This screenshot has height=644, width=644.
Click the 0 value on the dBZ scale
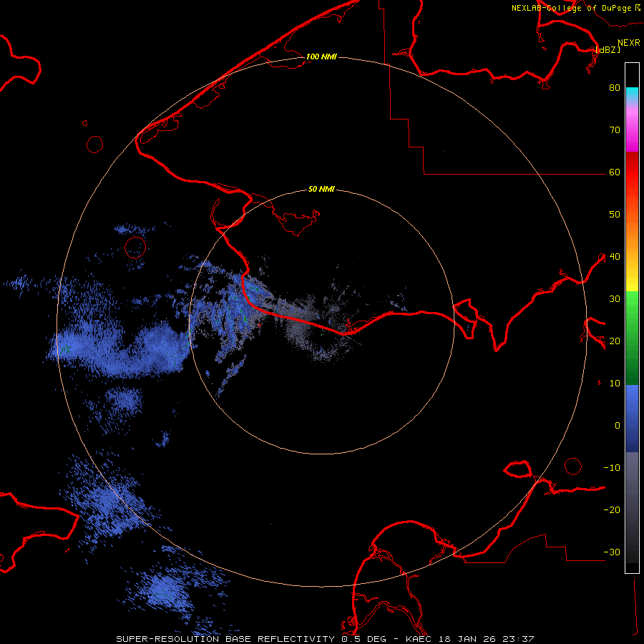click(618, 426)
